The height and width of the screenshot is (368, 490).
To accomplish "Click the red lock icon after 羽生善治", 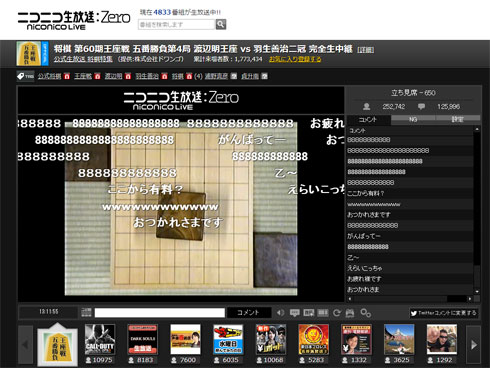I will click(164, 76).
